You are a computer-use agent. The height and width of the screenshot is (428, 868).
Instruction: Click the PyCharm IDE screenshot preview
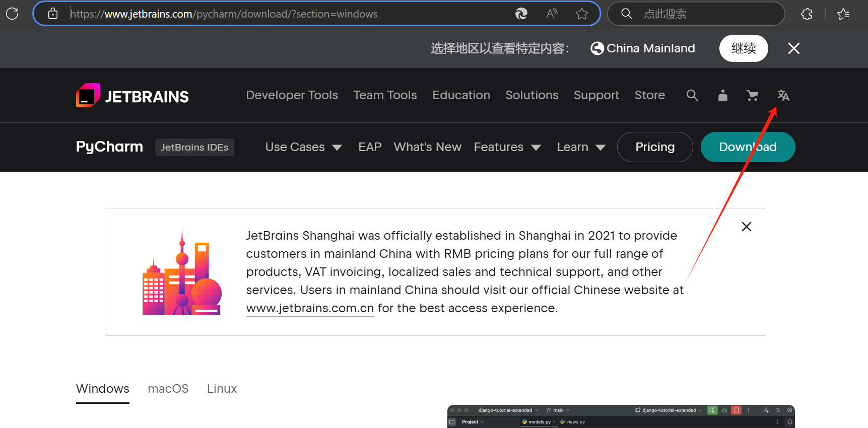[x=621, y=416]
